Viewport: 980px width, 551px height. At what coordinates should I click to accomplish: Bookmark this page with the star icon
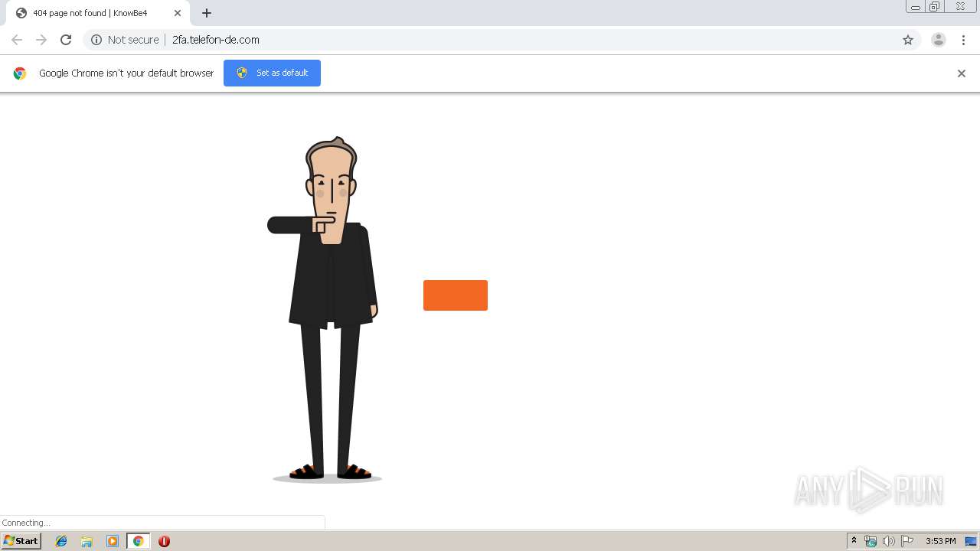908,40
